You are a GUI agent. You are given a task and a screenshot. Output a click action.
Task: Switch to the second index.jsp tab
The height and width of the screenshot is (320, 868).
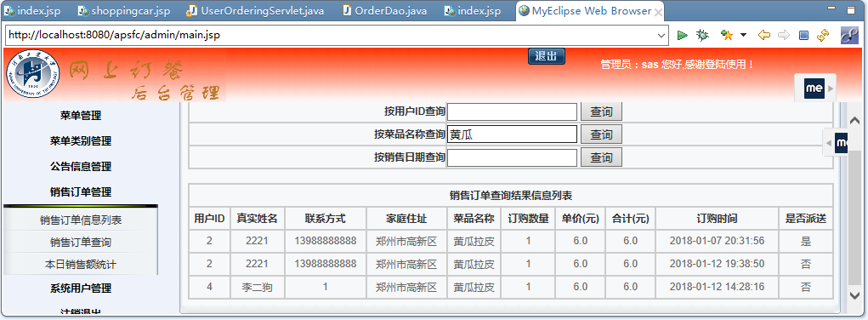pos(473,10)
